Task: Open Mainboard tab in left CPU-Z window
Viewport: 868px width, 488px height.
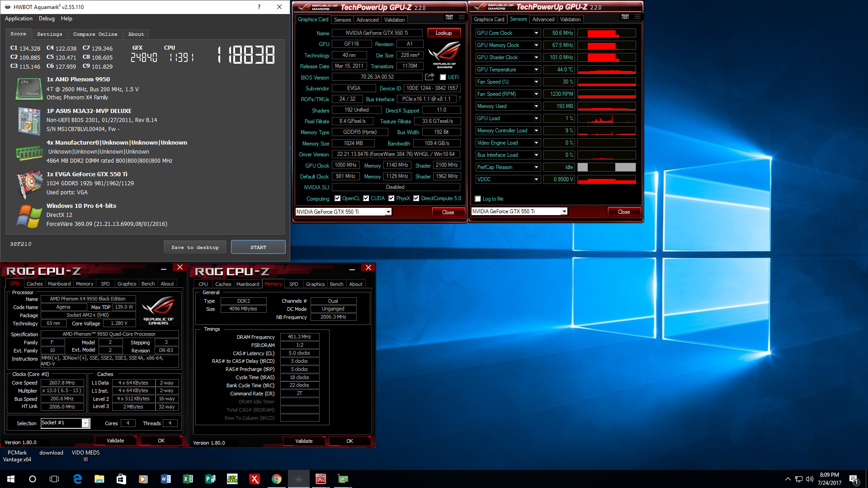Action: [59, 284]
